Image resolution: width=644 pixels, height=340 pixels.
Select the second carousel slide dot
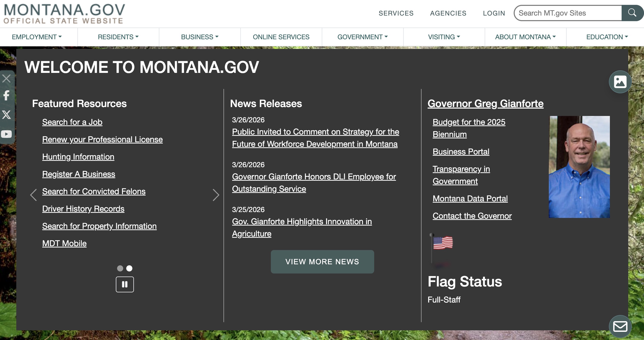129,268
